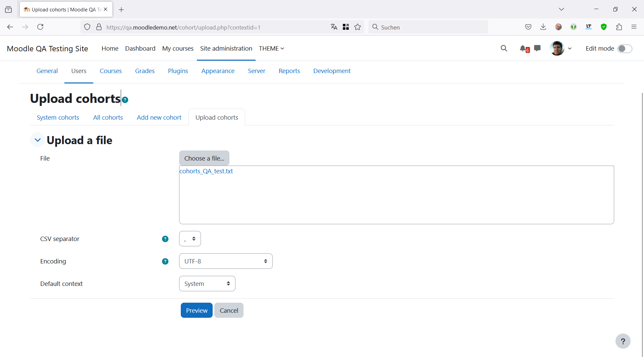The image size is (644, 362).
Task: Click the translate page icon
Action: click(334, 27)
